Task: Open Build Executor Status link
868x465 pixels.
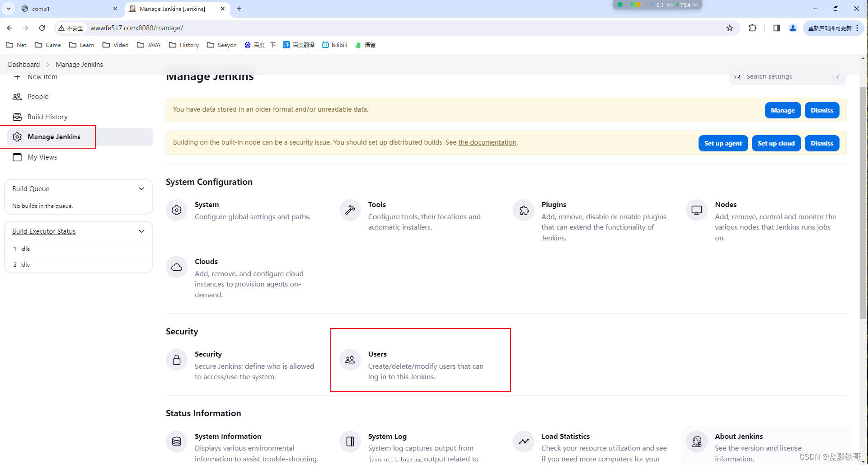Action: click(x=44, y=231)
